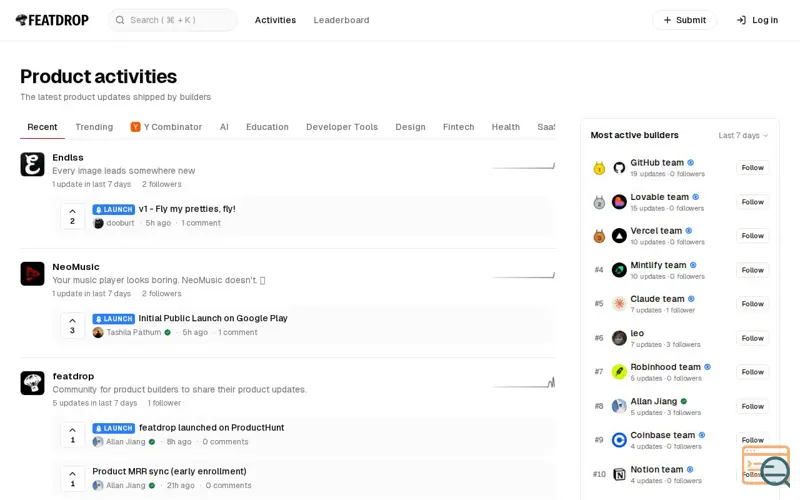Click the Mintlify team logo

click(x=619, y=270)
